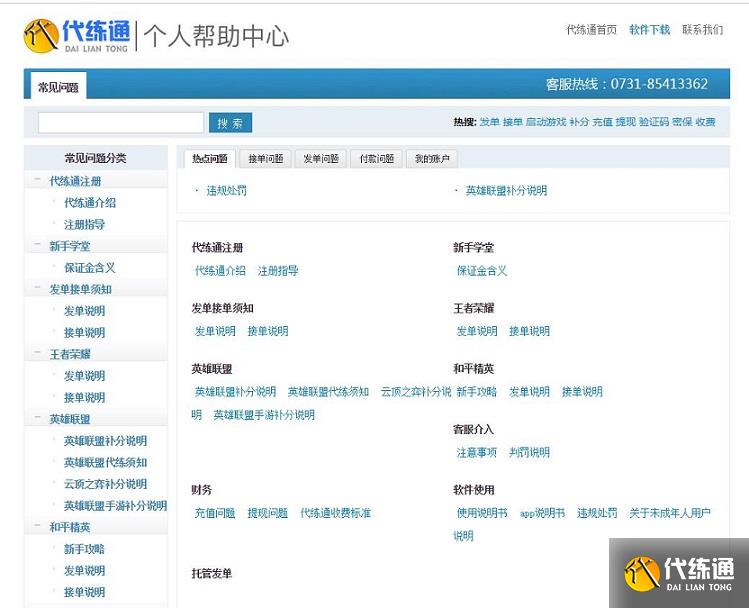Open 代练通收费标准 under 财务
This screenshot has height=608, width=749.
click(336, 513)
